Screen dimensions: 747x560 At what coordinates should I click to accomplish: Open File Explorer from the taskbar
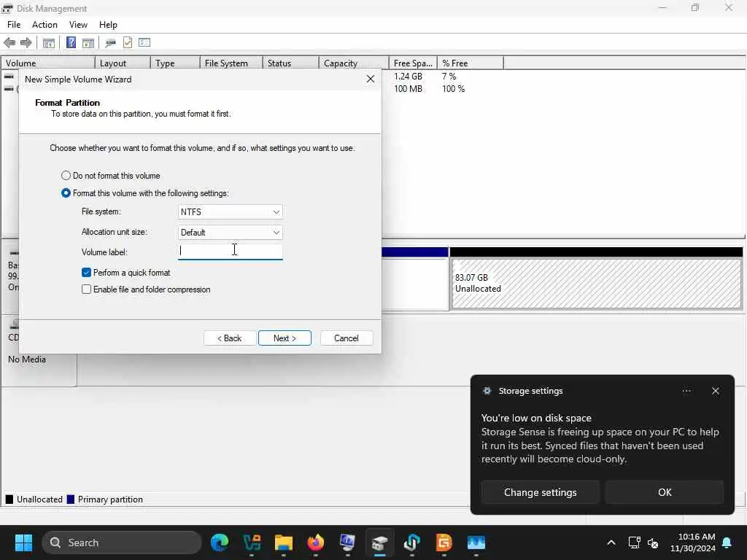click(x=284, y=542)
